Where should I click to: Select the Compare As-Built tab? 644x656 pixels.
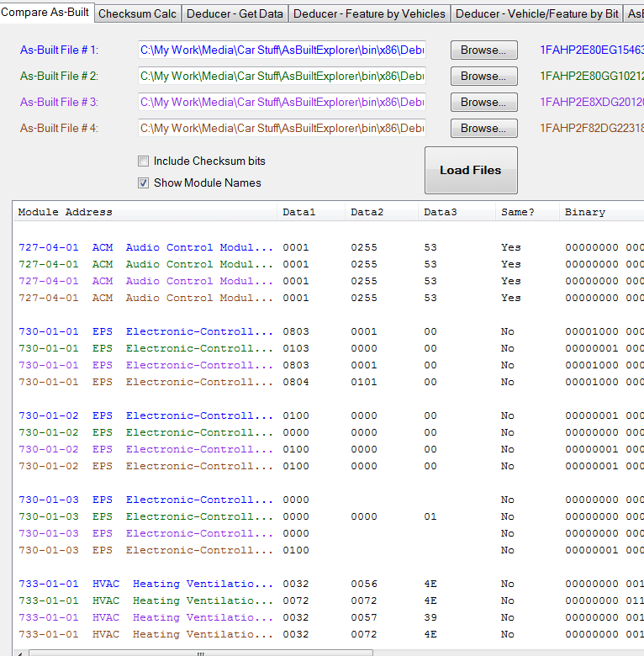[x=45, y=12]
